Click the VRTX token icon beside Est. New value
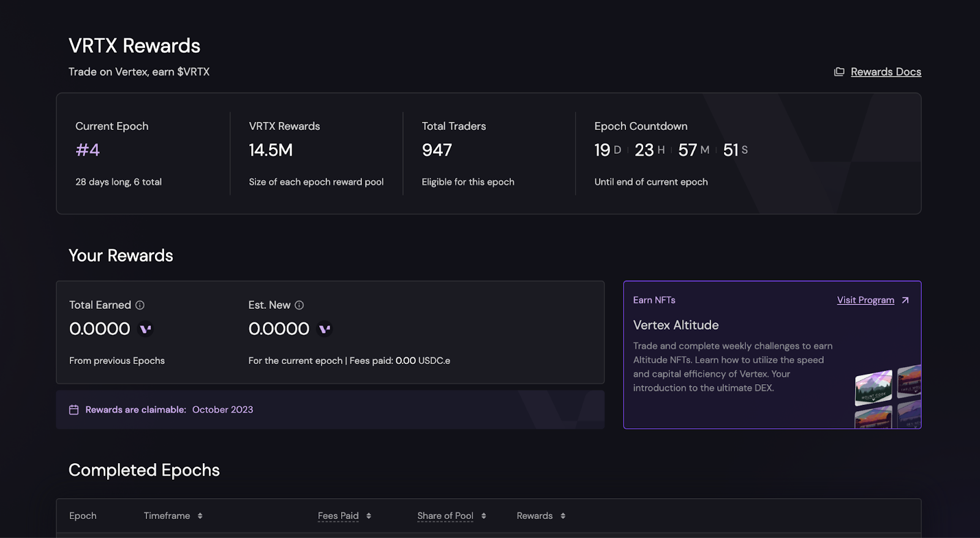 click(x=325, y=329)
